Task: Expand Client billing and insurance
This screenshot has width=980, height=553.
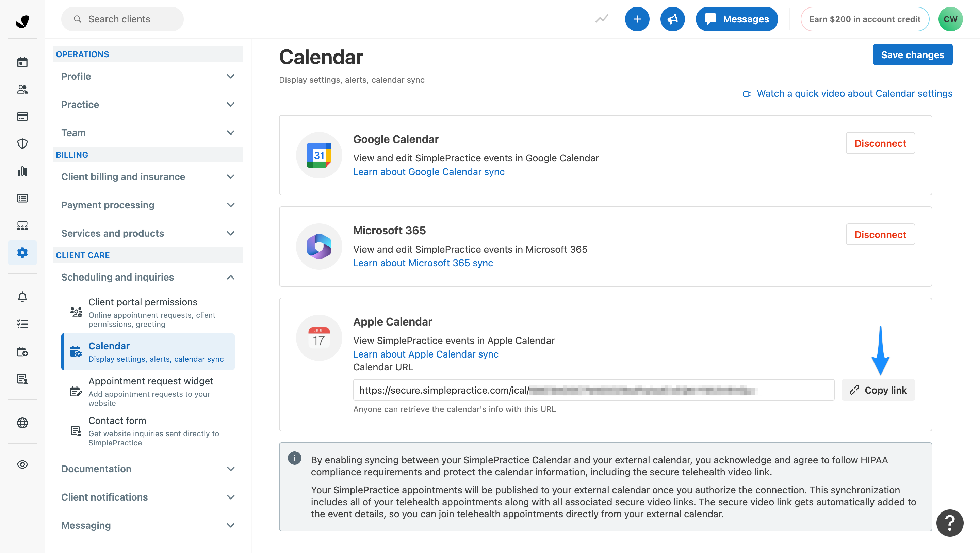Action: [148, 177]
